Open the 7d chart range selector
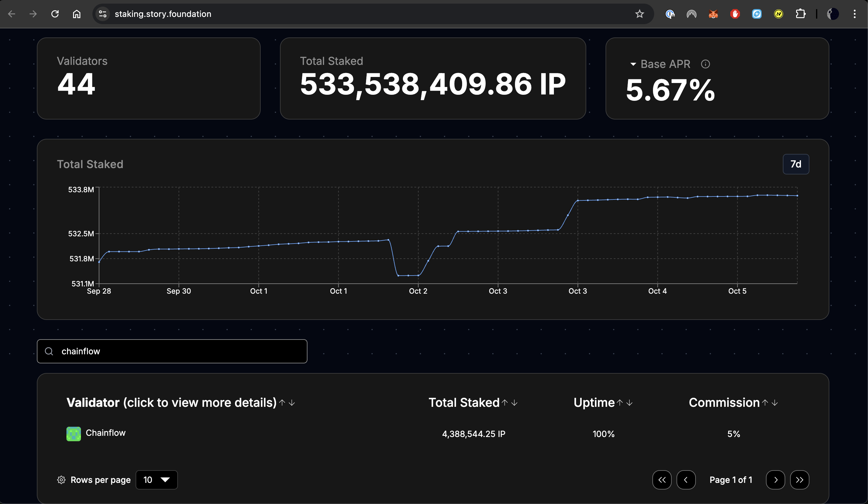 pos(795,164)
